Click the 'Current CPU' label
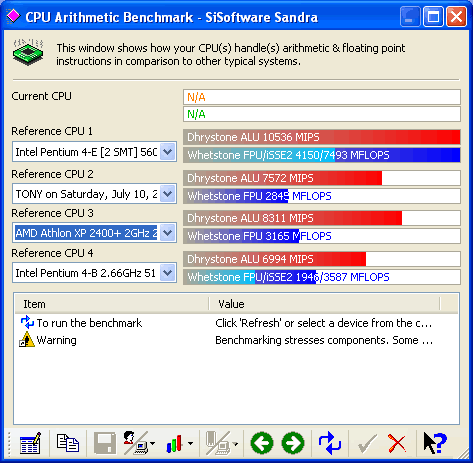 41,96
